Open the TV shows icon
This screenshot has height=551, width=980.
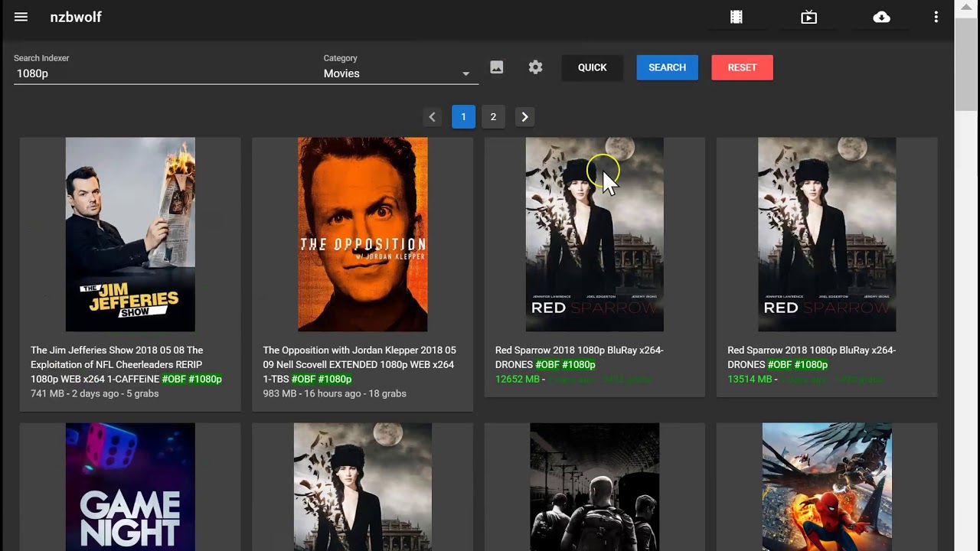pyautogui.click(x=809, y=17)
